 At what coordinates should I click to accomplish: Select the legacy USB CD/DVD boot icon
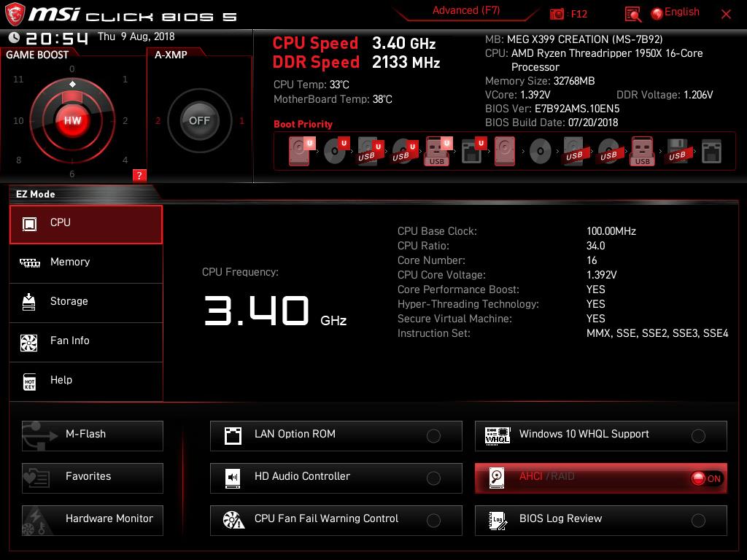click(x=609, y=151)
